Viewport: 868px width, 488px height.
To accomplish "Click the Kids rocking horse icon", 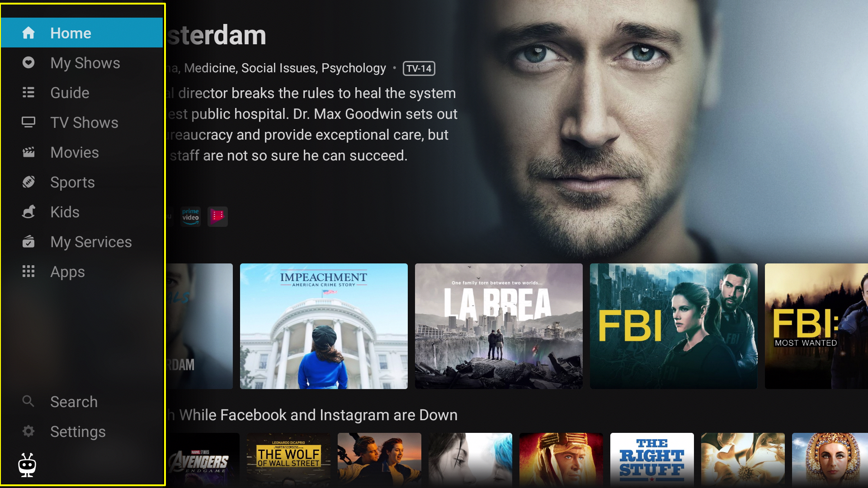I will tap(28, 211).
